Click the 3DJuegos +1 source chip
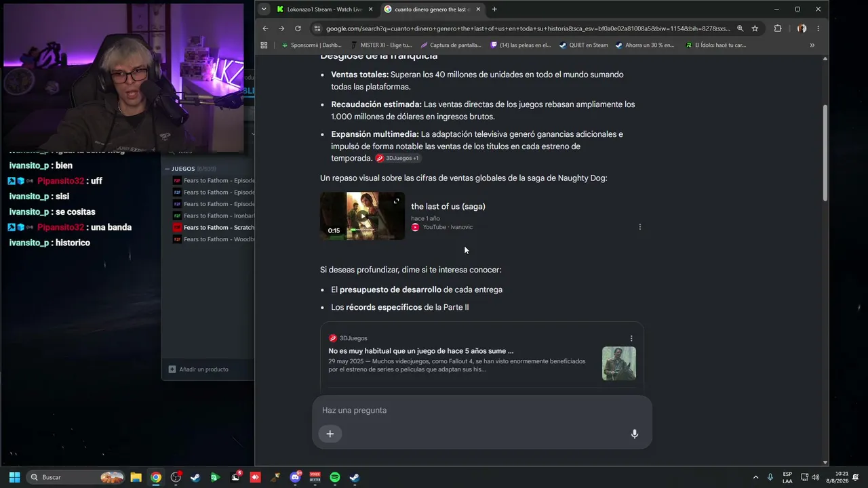 tap(398, 158)
